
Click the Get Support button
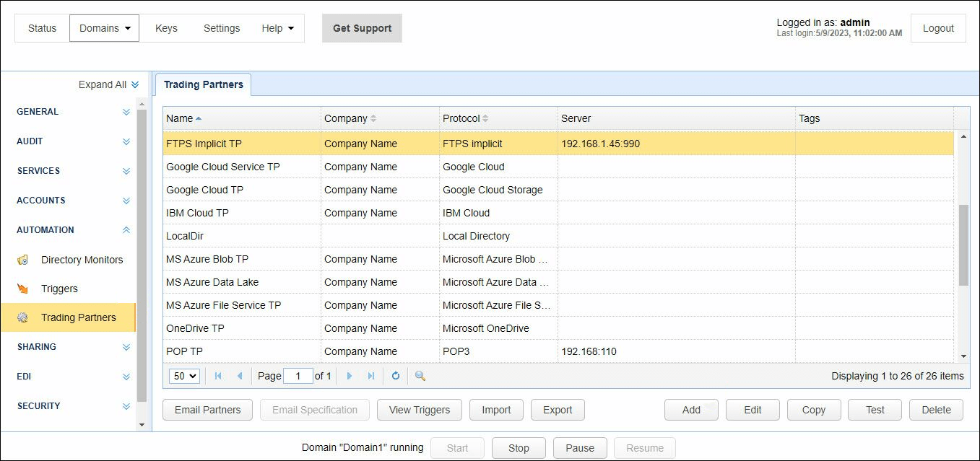[x=362, y=28]
